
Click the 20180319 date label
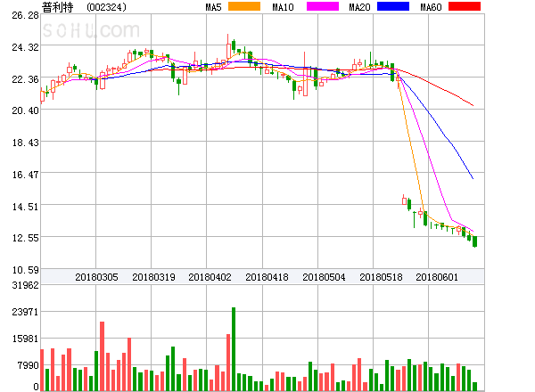[x=153, y=277]
